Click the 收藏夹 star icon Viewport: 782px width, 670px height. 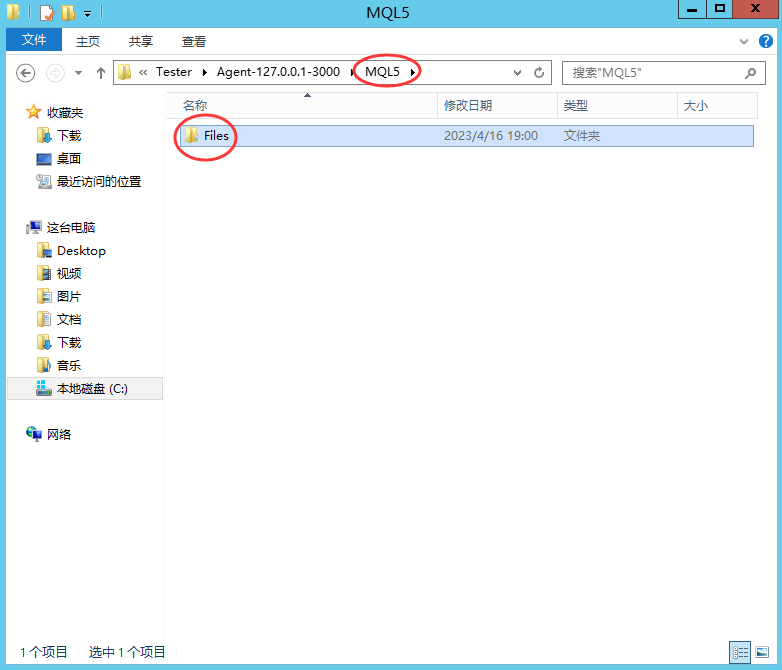pyautogui.click(x=33, y=112)
